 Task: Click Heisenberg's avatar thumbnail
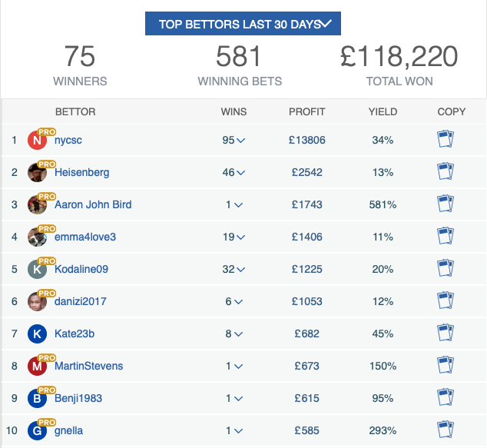[x=37, y=172]
